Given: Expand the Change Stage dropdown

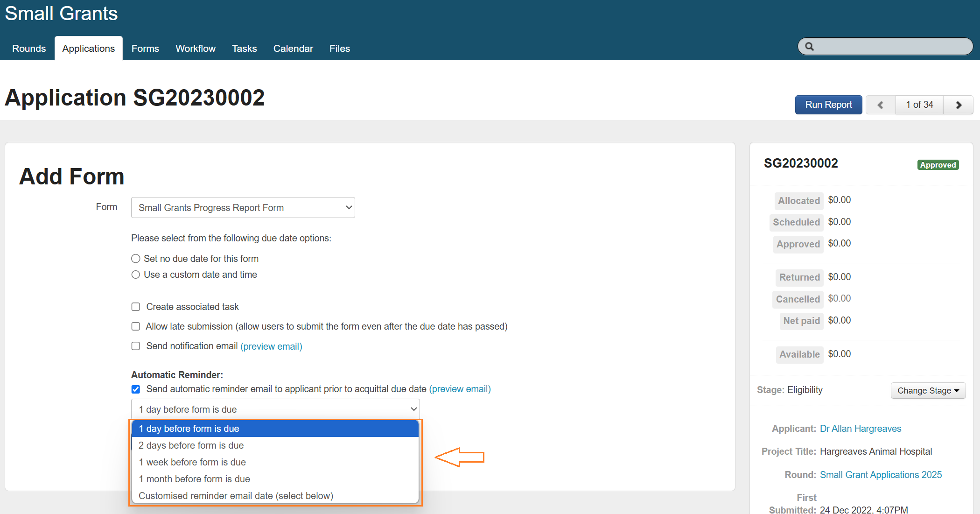Looking at the screenshot, I should point(928,391).
